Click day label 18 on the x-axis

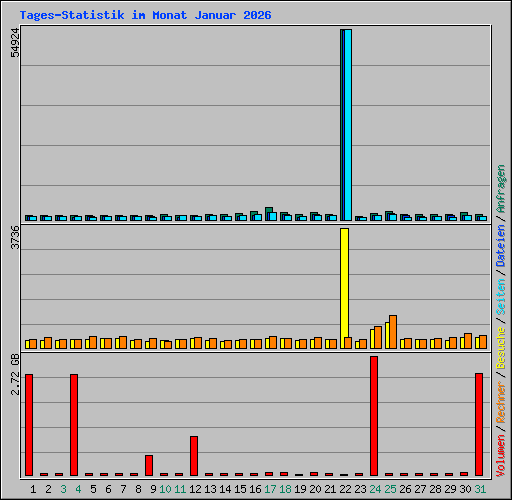(x=285, y=489)
